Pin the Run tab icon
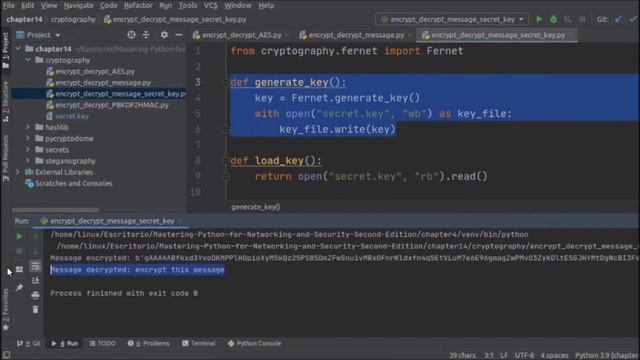Viewport: 640px width, 360px height. pos(19,288)
